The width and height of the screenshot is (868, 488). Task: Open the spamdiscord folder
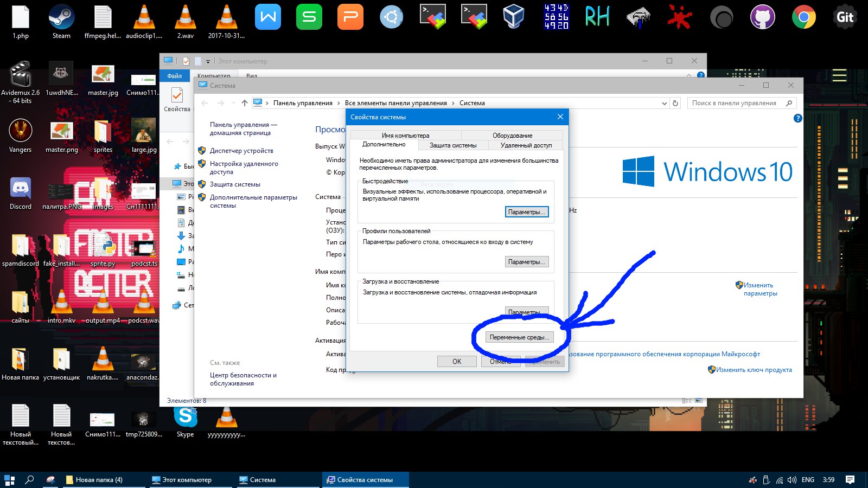[21, 249]
